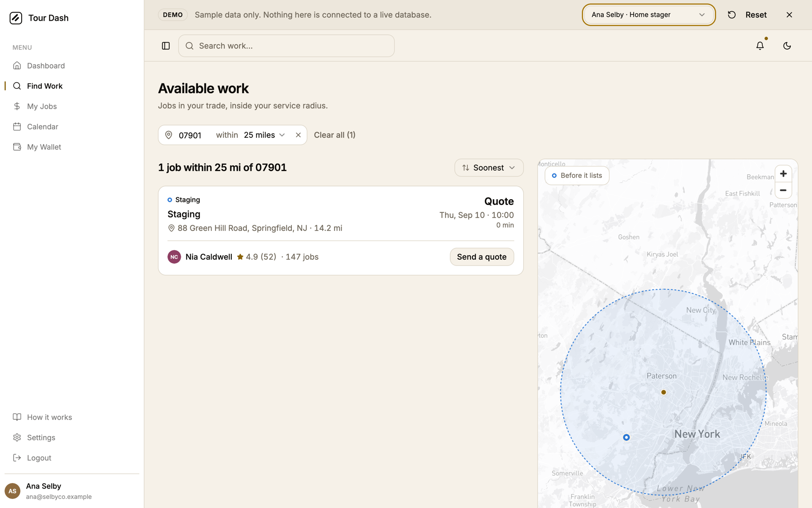Image resolution: width=812 pixels, height=508 pixels.
Task: Click the Nia Caldwell name
Action: coord(209,257)
